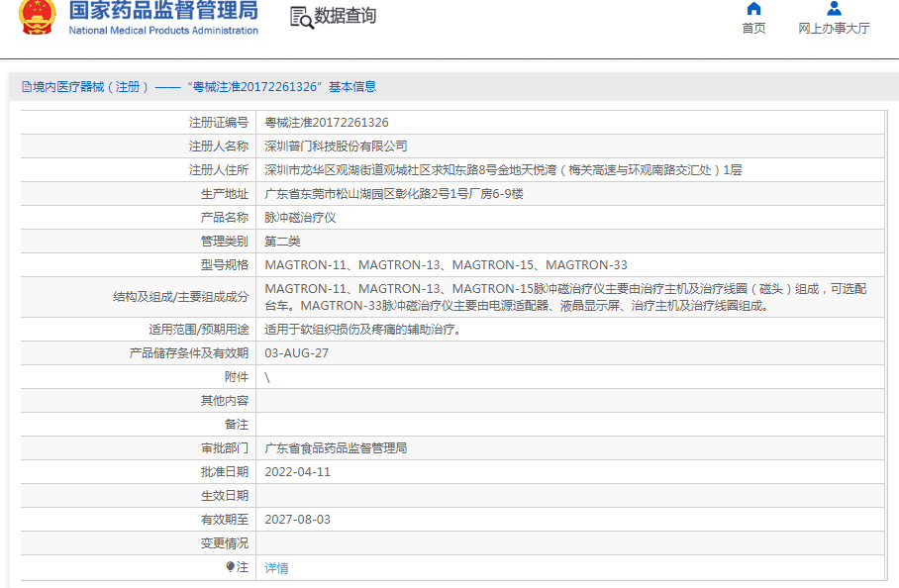
Task: Click the 数据查询 magnifier document icon
Action: pyautogui.click(x=300, y=17)
